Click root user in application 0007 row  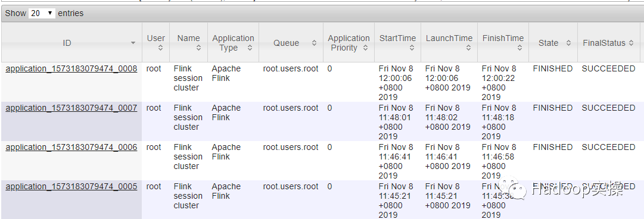coord(154,108)
